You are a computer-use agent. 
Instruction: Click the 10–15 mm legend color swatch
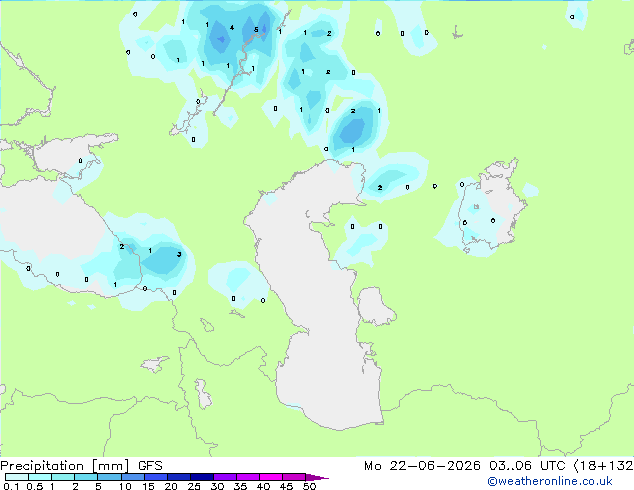pyautogui.click(x=132, y=477)
